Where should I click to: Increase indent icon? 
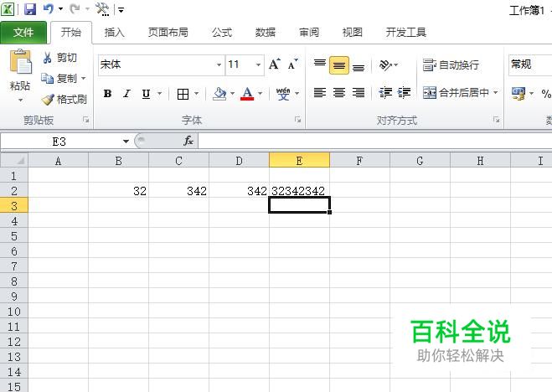tap(404, 93)
